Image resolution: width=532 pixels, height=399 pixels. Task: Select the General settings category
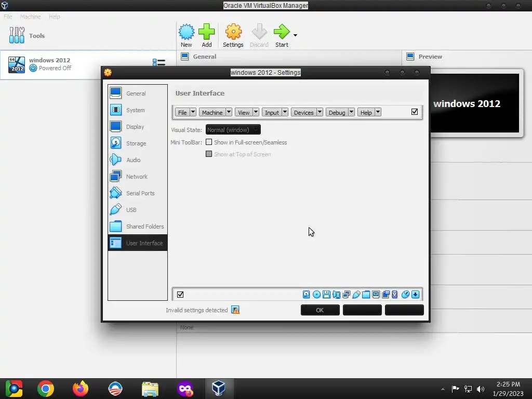point(137,94)
